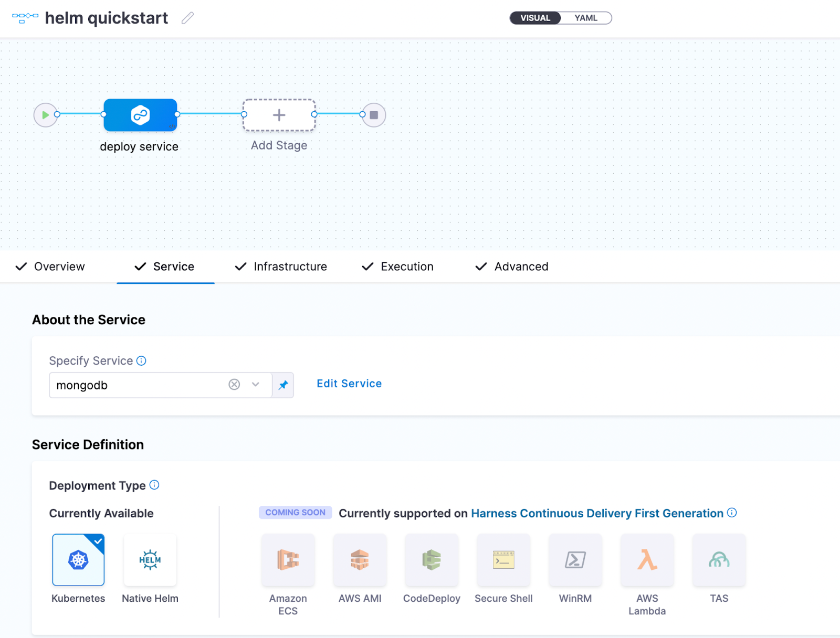Open the info icon beside Specify Service
The height and width of the screenshot is (638, 840).
[x=141, y=361]
